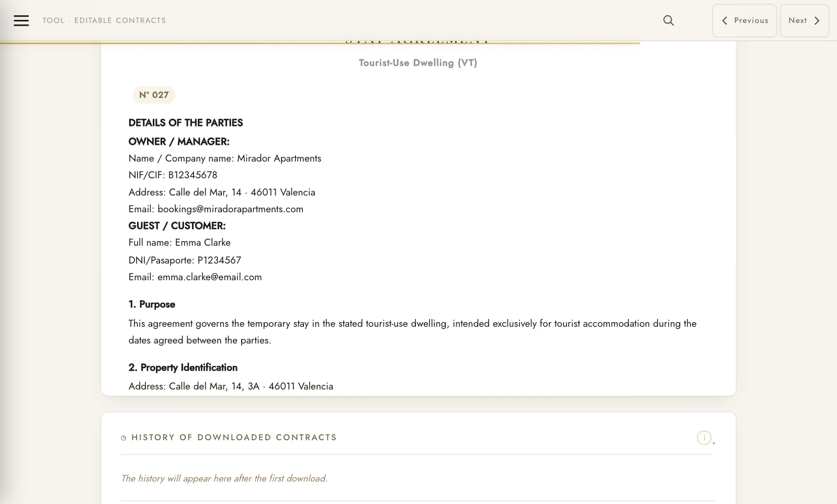Click the Purpose clause paragraph text

click(413, 332)
